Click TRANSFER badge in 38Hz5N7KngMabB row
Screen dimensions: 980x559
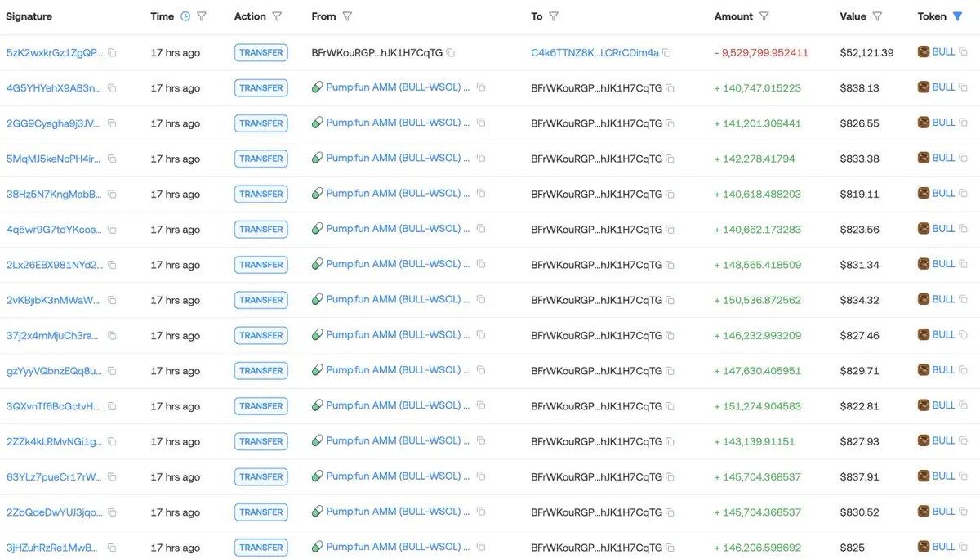coord(261,195)
